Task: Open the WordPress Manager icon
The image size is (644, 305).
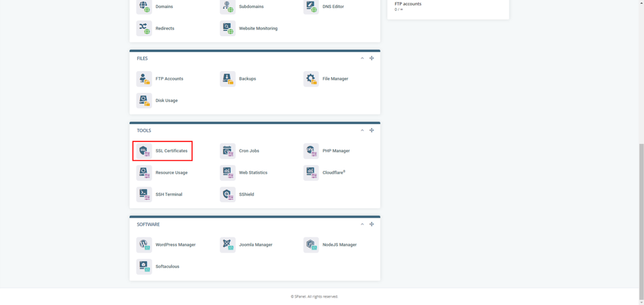Action: (x=144, y=245)
